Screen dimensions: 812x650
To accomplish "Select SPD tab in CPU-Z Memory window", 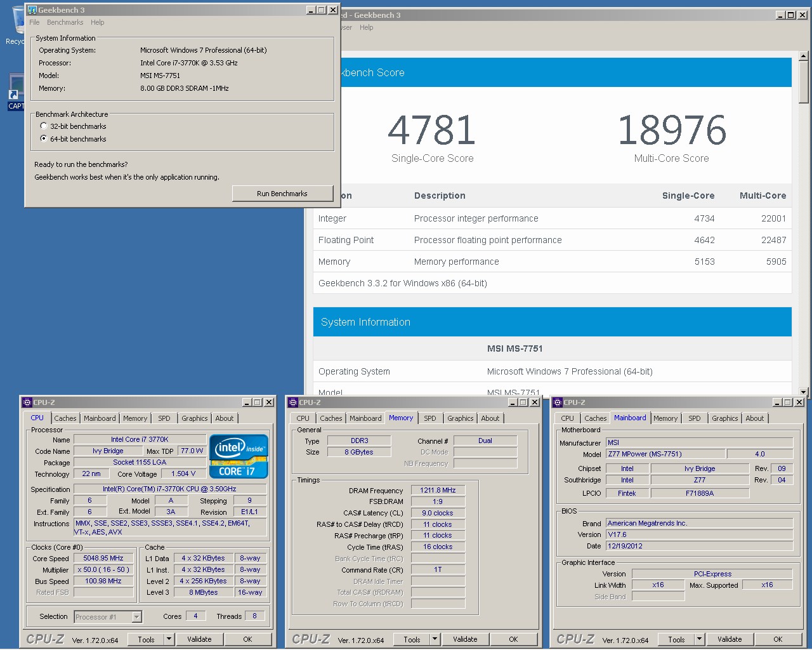I will pyautogui.click(x=430, y=418).
